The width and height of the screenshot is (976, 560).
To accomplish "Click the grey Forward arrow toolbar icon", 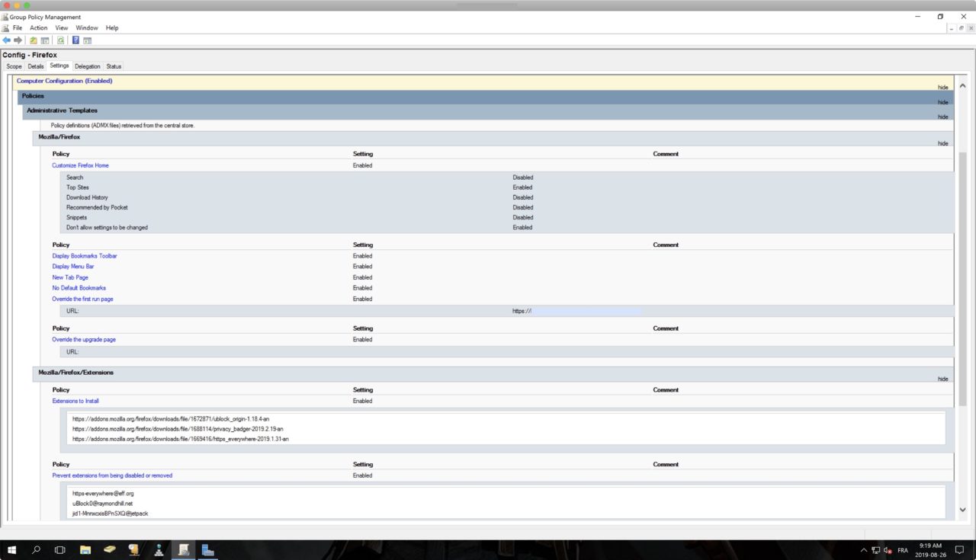I will tap(18, 40).
